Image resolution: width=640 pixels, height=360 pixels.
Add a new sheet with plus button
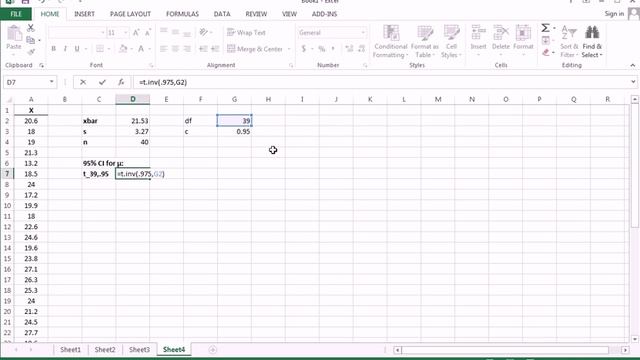point(213,350)
